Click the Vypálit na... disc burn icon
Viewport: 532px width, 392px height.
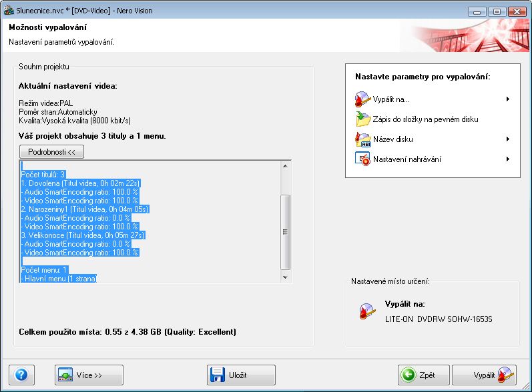[362, 99]
